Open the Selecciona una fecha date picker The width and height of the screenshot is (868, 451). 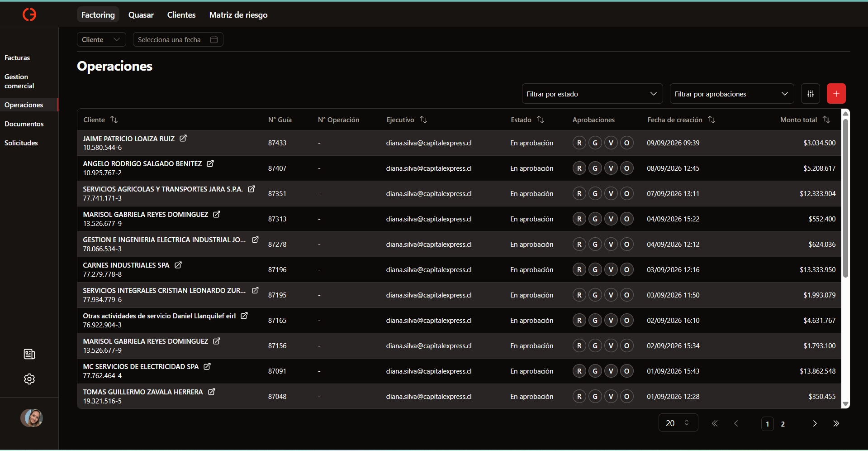[x=178, y=39]
